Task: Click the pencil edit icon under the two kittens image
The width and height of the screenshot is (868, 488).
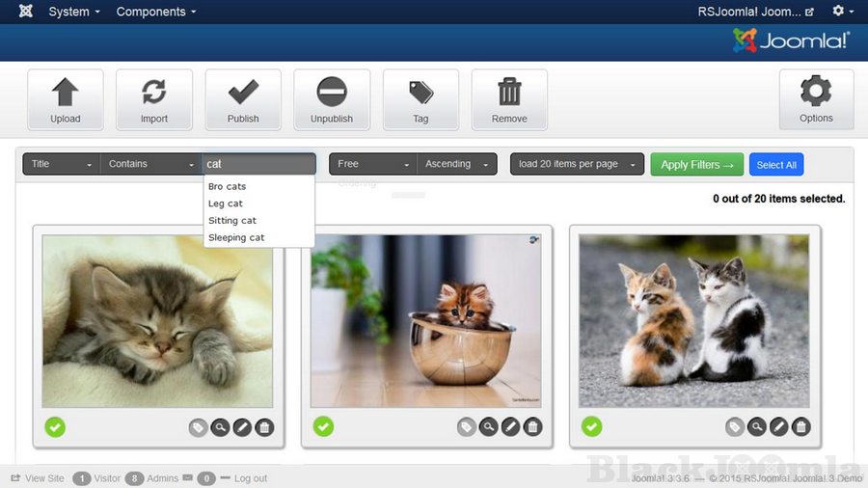Action: pyautogui.click(x=779, y=426)
